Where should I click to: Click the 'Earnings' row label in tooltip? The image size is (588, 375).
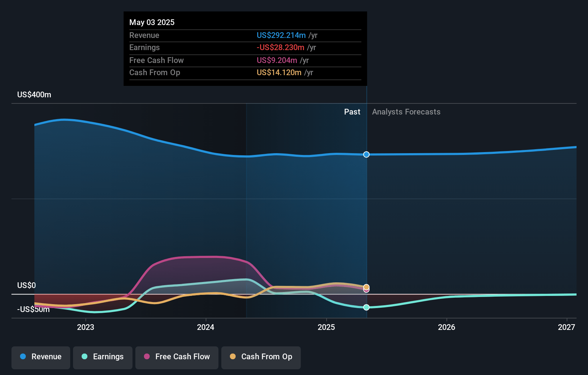click(145, 48)
